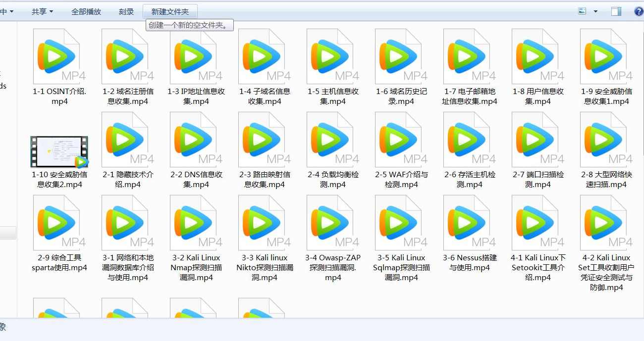Select the 3-4 Owasp-ZAP探测扫描漏洞.mp4 icon
The image size is (644, 341).
coord(331,223)
